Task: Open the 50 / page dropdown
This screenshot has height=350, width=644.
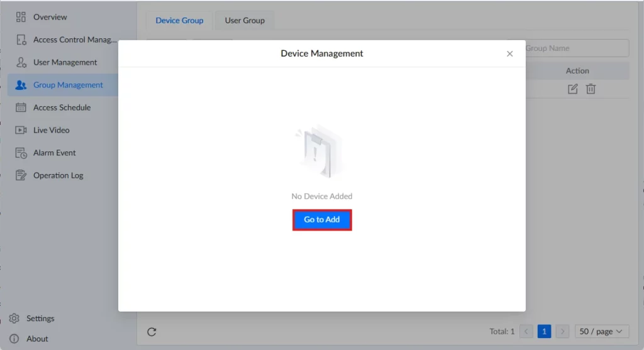Action: pyautogui.click(x=602, y=331)
